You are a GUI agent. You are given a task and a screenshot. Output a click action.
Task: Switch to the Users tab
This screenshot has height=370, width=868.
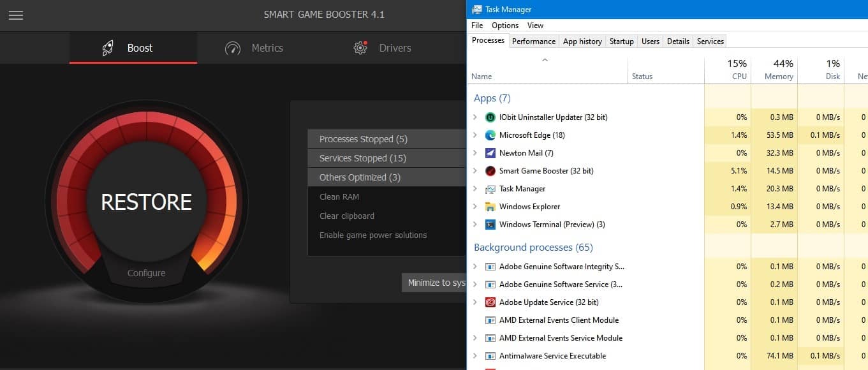(x=651, y=41)
